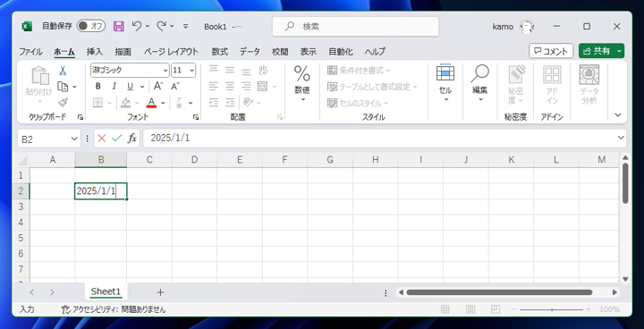
Task: Click the Undo arrow icon
Action: [x=136, y=26]
